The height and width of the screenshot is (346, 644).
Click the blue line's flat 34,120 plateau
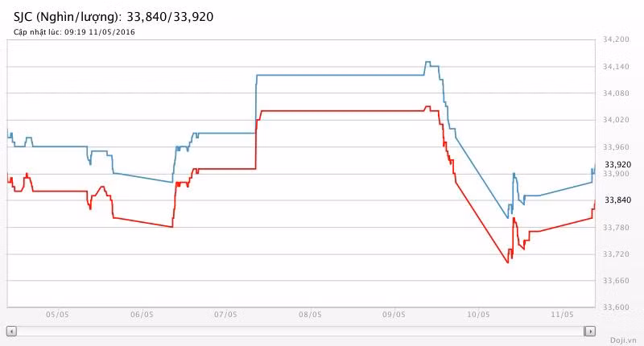coord(338,75)
